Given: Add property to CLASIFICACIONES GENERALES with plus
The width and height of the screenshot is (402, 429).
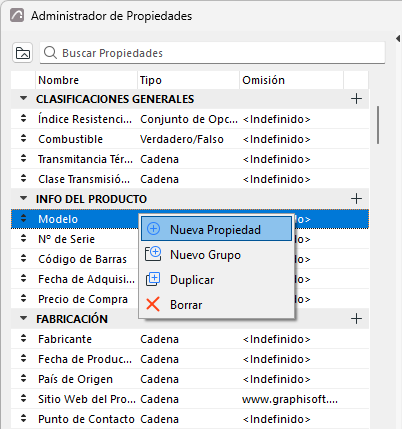Looking at the screenshot, I should (356, 99).
